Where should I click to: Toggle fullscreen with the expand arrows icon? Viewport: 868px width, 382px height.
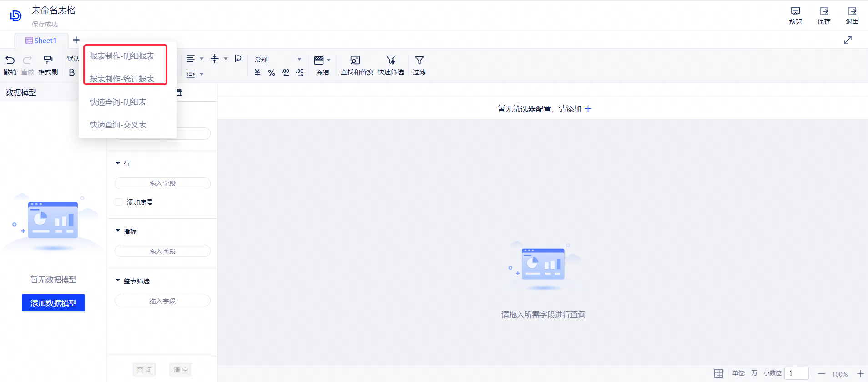pyautogui.click(x=848, y=40)
